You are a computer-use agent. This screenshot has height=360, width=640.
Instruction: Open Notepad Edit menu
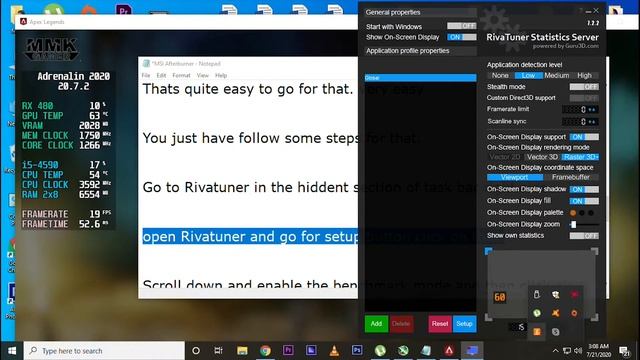(x=161, y=76)
